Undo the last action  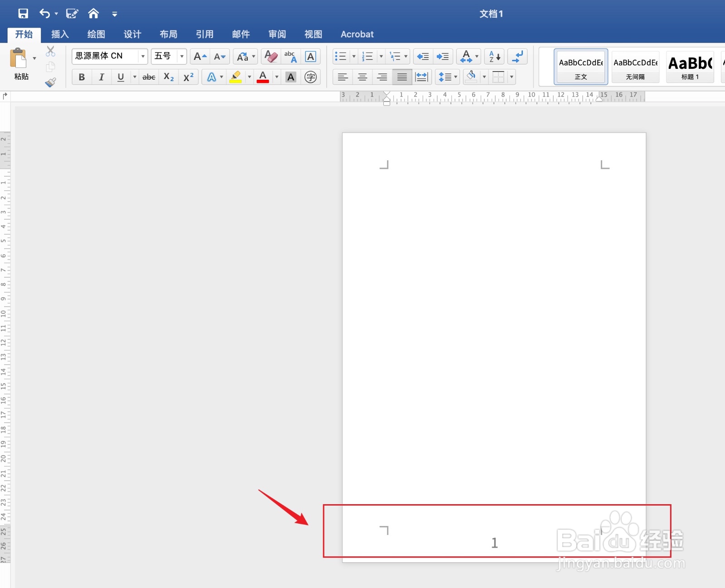coord(44,14)
